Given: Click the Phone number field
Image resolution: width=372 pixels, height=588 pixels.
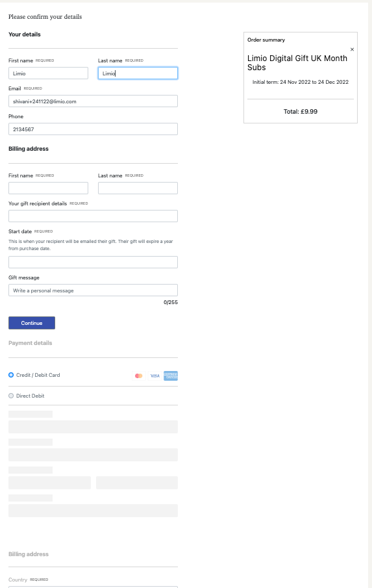Looking at the screenshot, I should point(93,129).
